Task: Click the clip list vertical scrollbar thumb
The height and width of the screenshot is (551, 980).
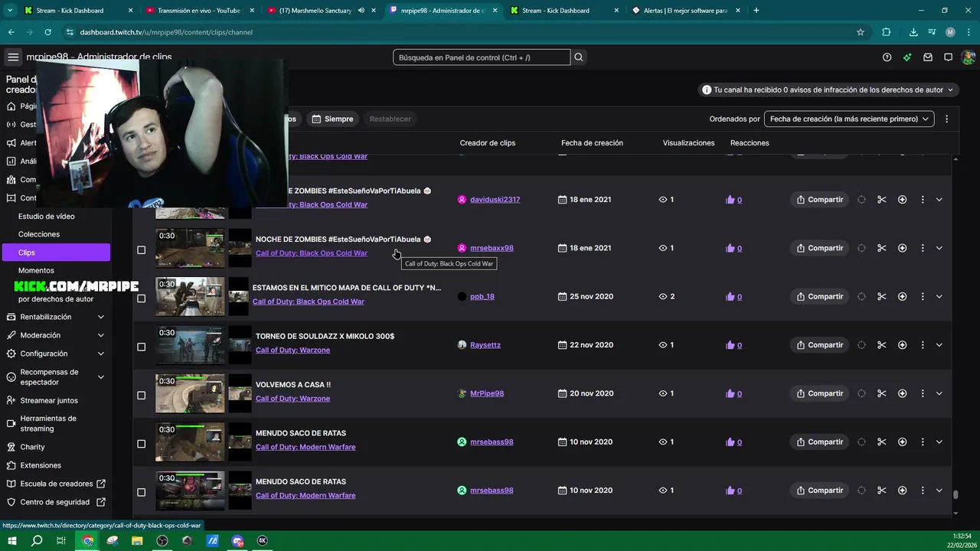Action: (955, 494)
